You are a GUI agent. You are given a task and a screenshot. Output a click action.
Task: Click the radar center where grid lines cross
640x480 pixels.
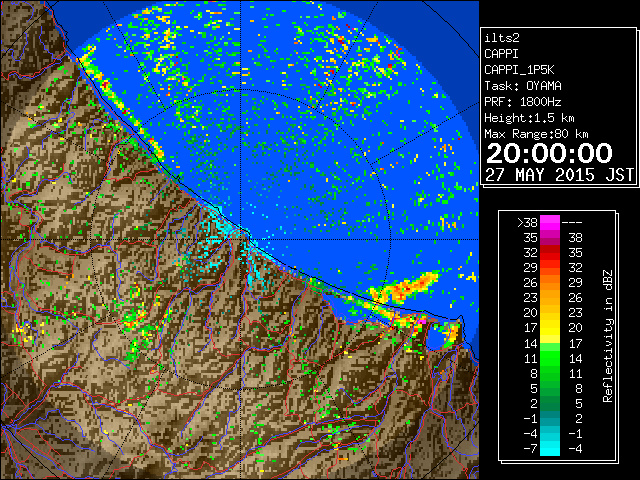(241, 239)
